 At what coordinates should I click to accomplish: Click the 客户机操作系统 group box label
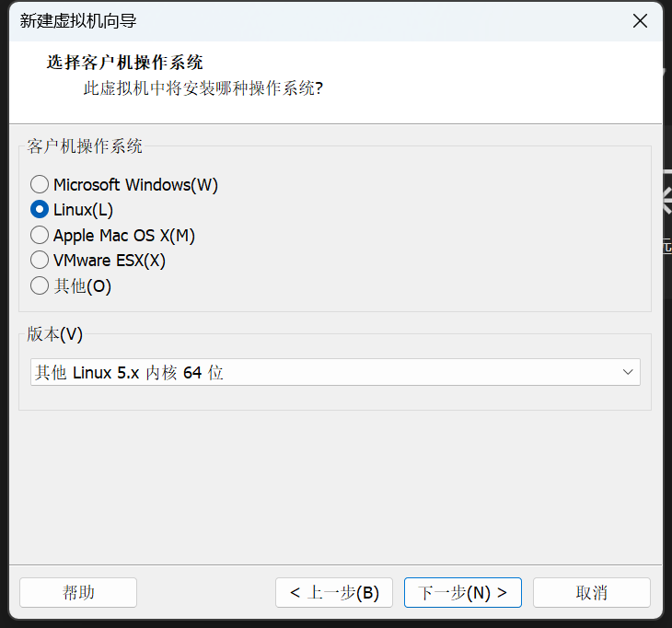pyautogui.click(x=85, y=145)
